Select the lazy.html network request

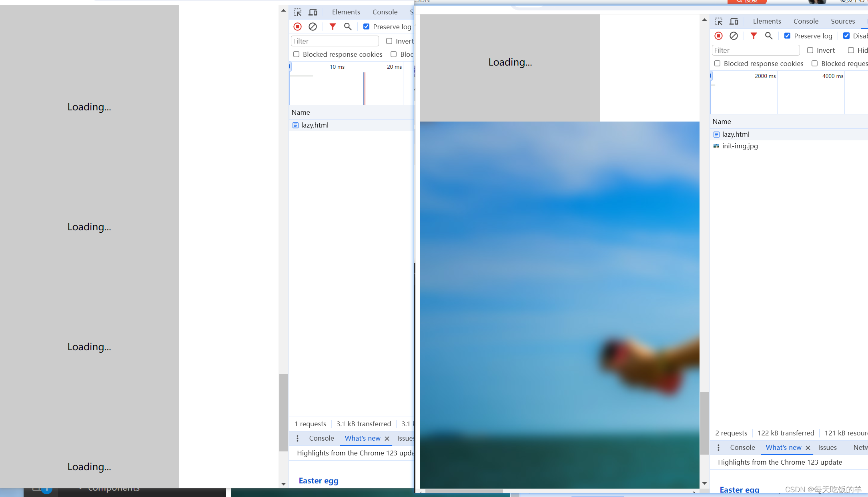pyautogui.click(x=315, y=125)
